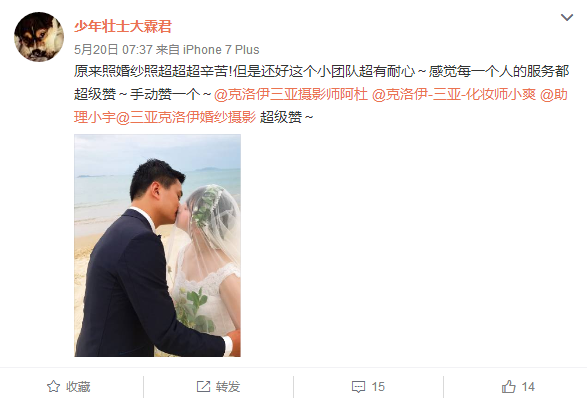This screenshot has height=401, width=587.
Task: Click the post text 原来照婚纱照超超超辛苦
Action: [x=150, y=71]
